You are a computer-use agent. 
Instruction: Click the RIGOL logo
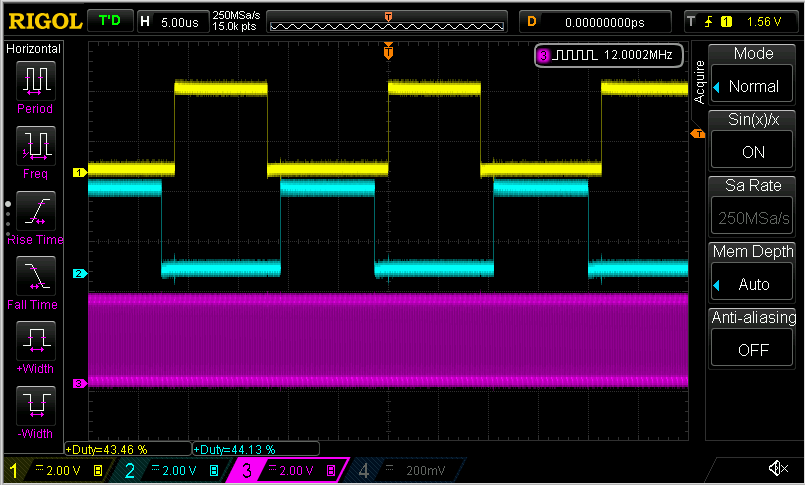40,21
